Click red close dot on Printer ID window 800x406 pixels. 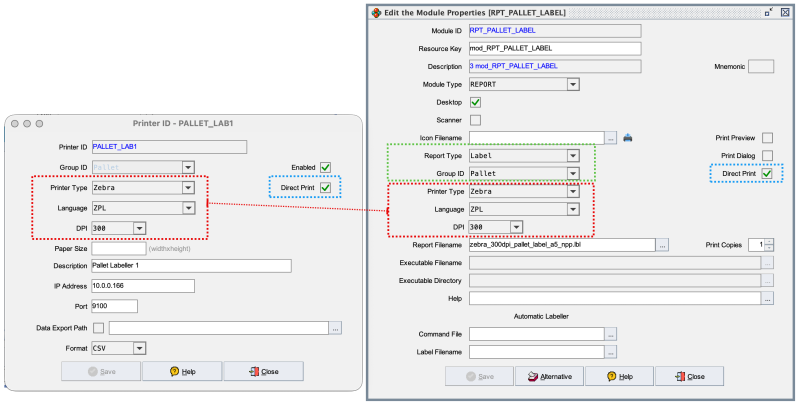pos(15,123)
